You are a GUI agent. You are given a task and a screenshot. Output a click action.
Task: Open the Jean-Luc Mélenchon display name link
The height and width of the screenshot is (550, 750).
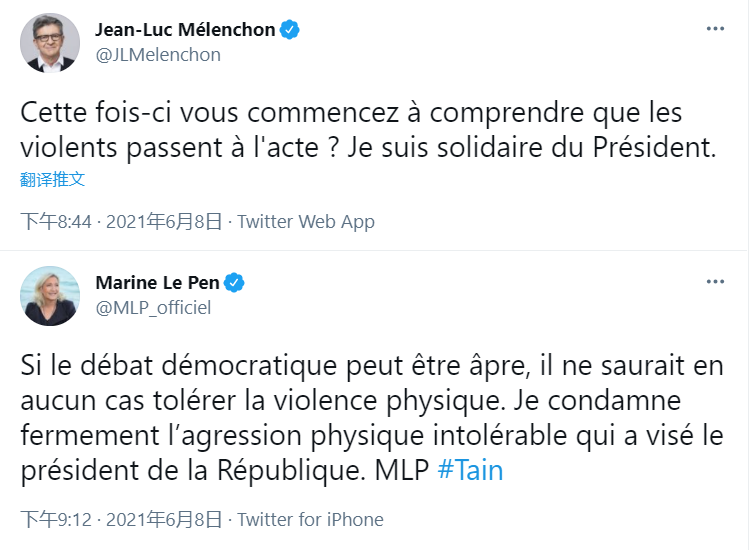(x=185, y=30)
